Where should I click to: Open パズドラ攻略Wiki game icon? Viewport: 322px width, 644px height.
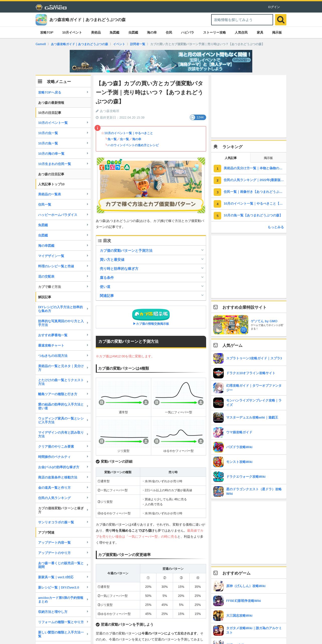tap(218, 447)
